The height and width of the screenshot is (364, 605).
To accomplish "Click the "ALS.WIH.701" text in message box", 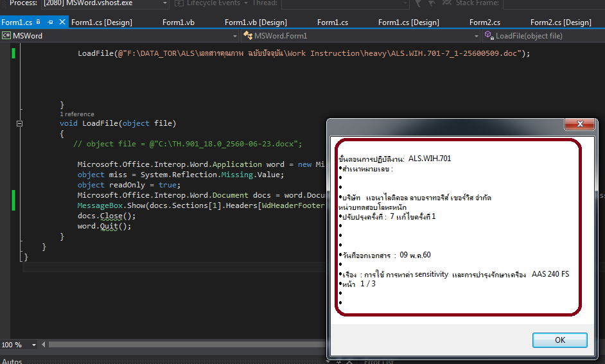I will pos(430,159).
